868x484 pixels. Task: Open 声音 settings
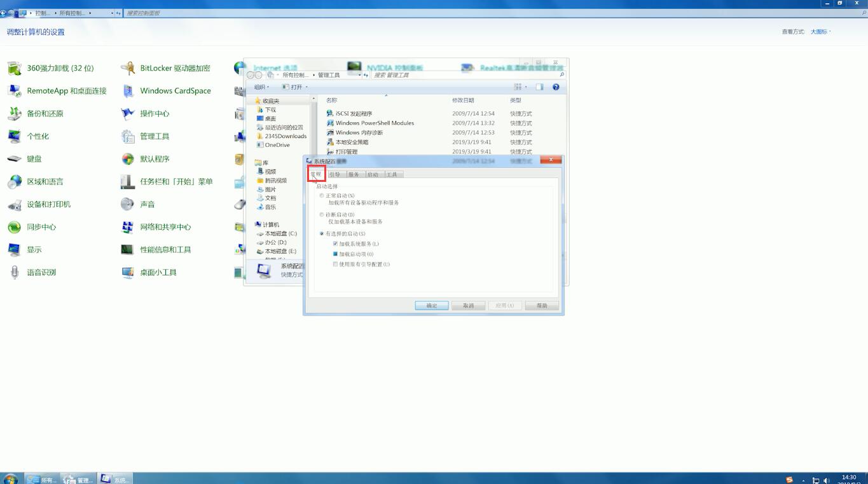pyautogui.click(x=138, y=204)
